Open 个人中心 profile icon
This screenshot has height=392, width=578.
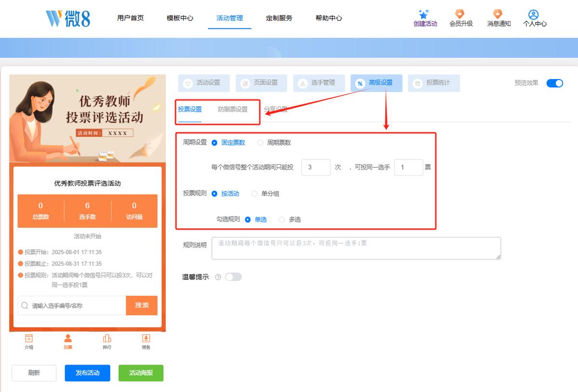coord(533,14)
